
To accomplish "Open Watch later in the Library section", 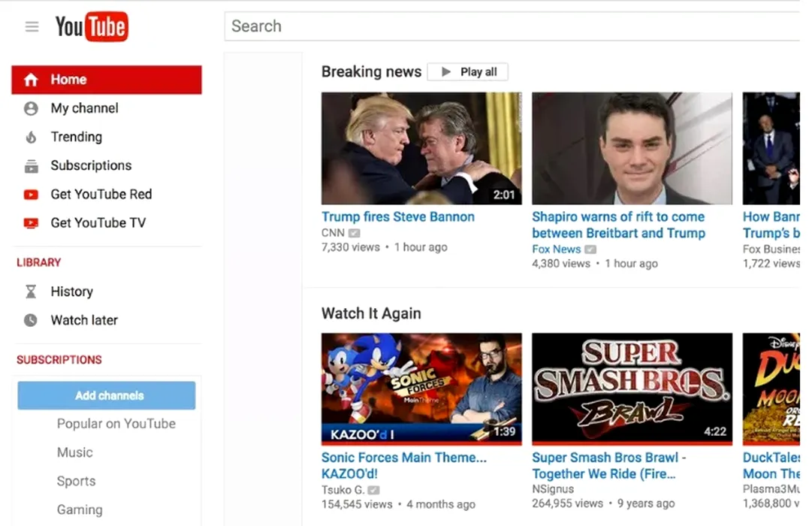I will (107, 320).
